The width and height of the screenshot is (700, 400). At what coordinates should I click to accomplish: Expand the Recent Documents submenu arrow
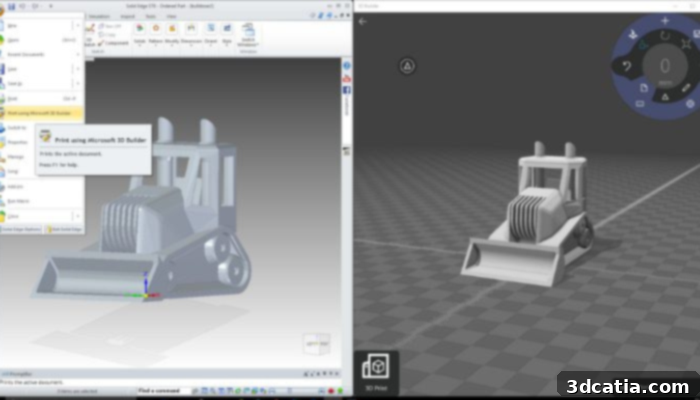[78, 54]
